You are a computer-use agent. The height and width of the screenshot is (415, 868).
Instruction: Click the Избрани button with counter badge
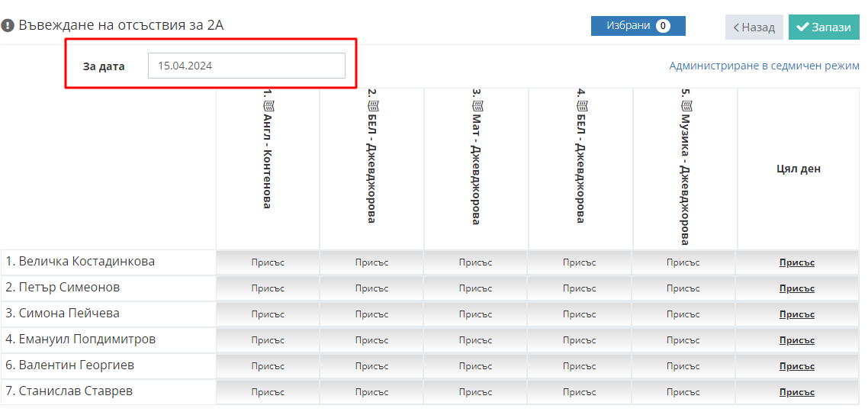pos(638,26)
